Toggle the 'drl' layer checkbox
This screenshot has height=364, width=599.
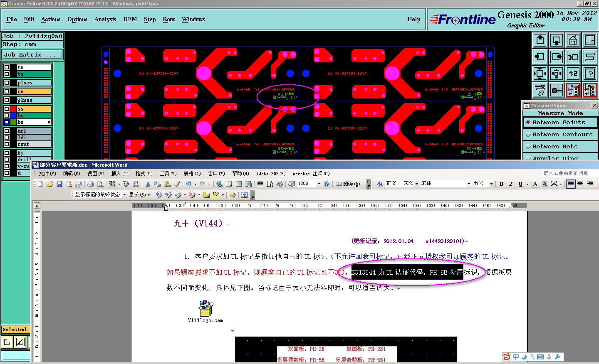coord(7,131)
